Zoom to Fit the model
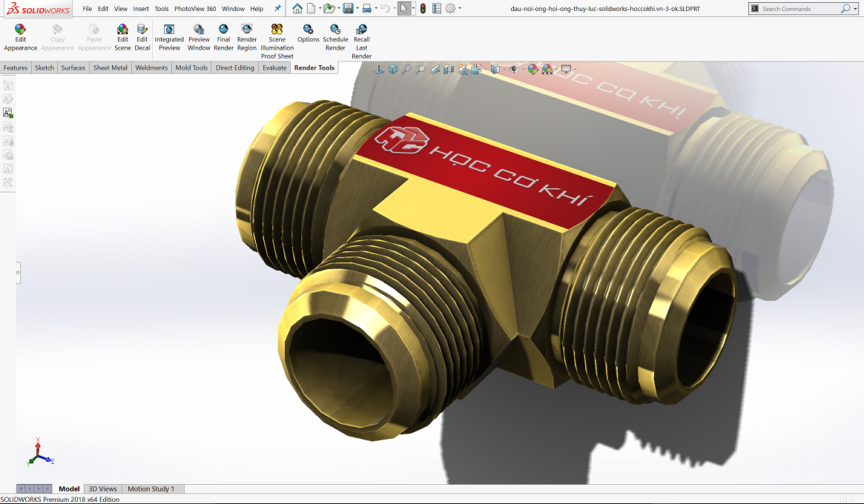The width and height of the screenshot is (864, 504). pos(407,69)
